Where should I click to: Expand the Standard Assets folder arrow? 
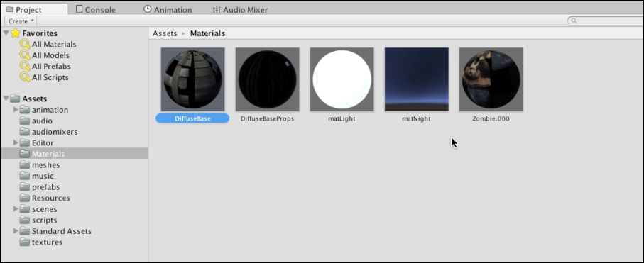pos(16,231)
